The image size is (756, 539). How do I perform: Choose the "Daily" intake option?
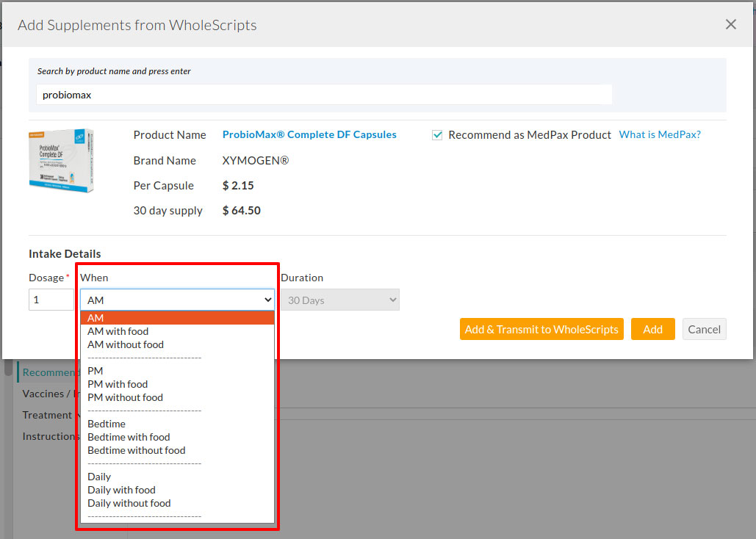coord(99,477)
